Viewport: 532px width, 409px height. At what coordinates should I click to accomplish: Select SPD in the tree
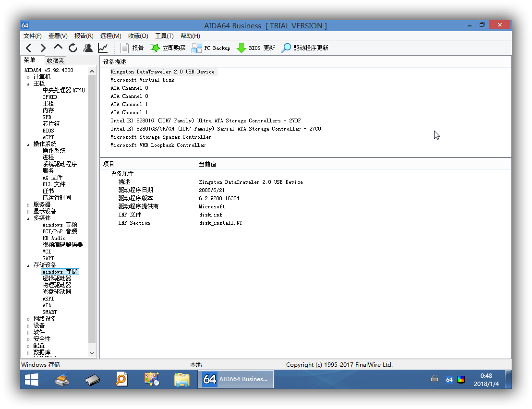(47, 117)
